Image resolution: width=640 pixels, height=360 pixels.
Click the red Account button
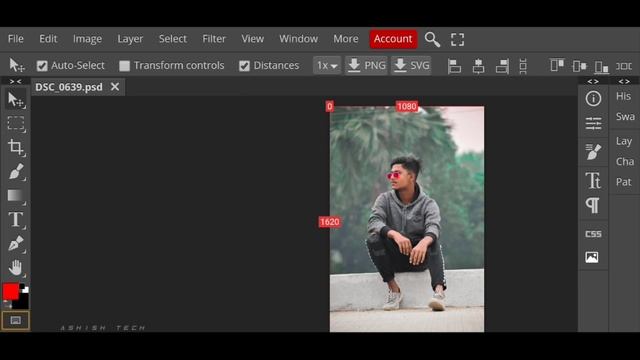pos(393,39)
